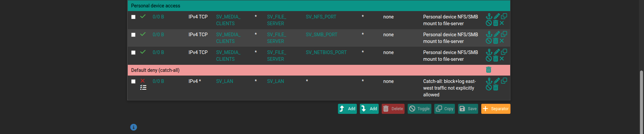Edit the SV_NFS_PORT rule with pencil icon

(x=497, y=16)
